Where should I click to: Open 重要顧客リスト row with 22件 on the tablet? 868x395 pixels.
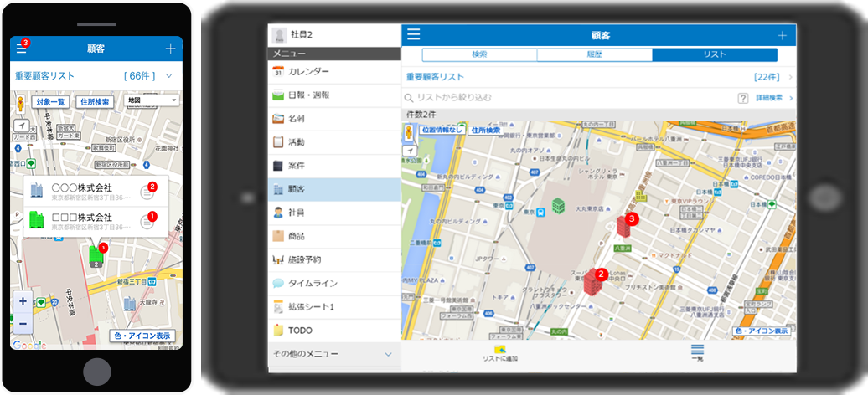(x=599, y=77)
